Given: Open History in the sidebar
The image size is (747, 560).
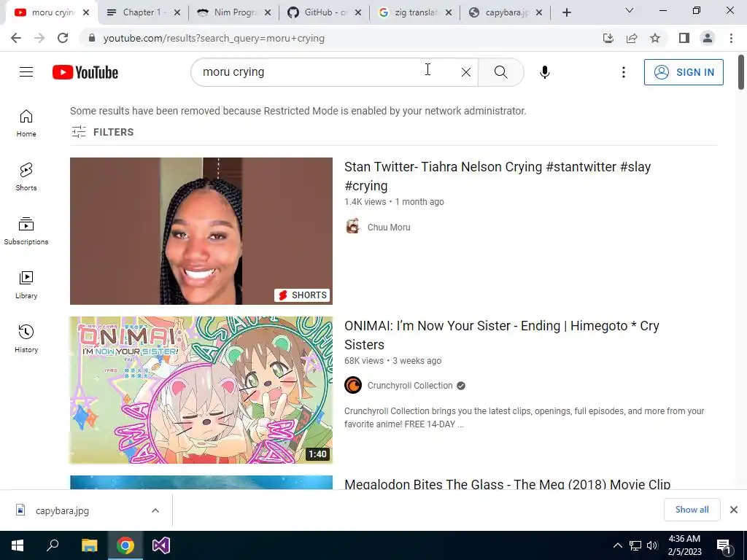Looking at the screenshot, I should click(26, 338).
